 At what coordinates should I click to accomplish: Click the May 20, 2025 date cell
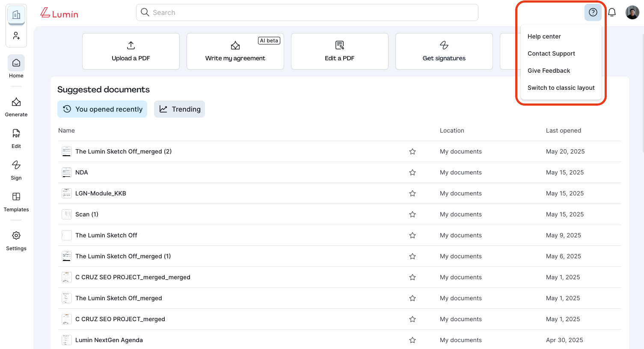click(x=565, y=151)
